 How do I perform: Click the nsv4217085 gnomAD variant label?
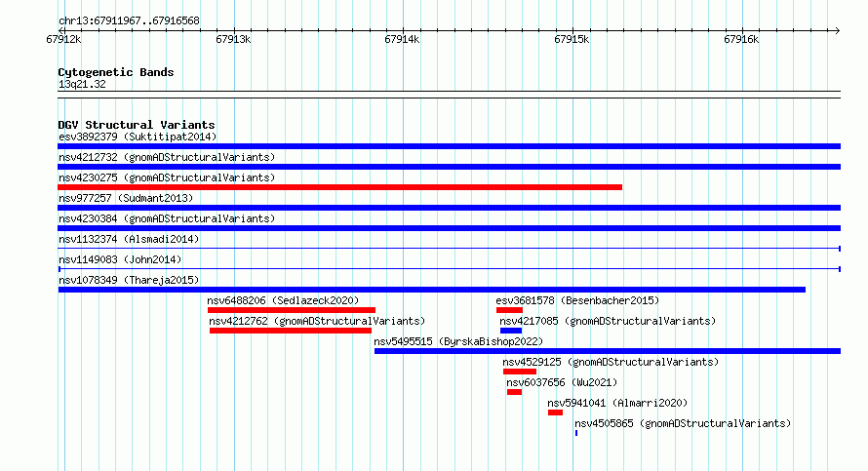tap(608, 321)
